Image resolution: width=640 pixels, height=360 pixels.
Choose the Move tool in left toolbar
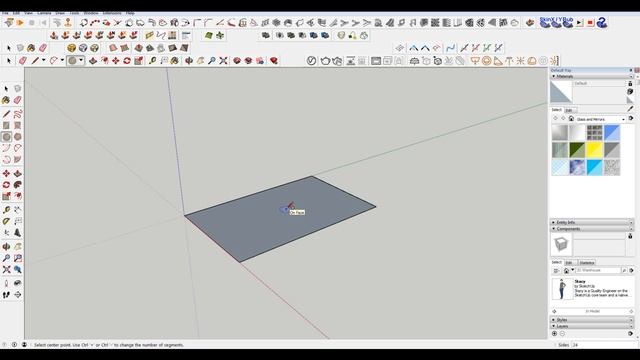6,174
